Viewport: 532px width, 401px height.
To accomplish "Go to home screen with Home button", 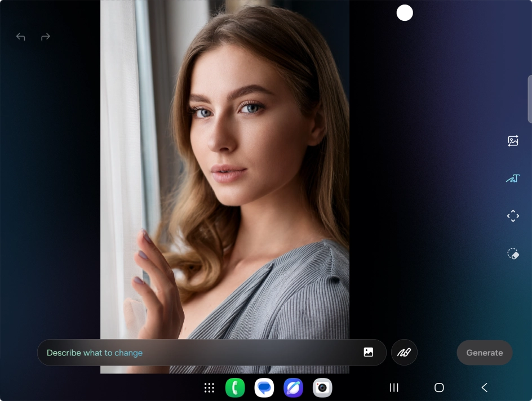I will [x=439, y=387].
